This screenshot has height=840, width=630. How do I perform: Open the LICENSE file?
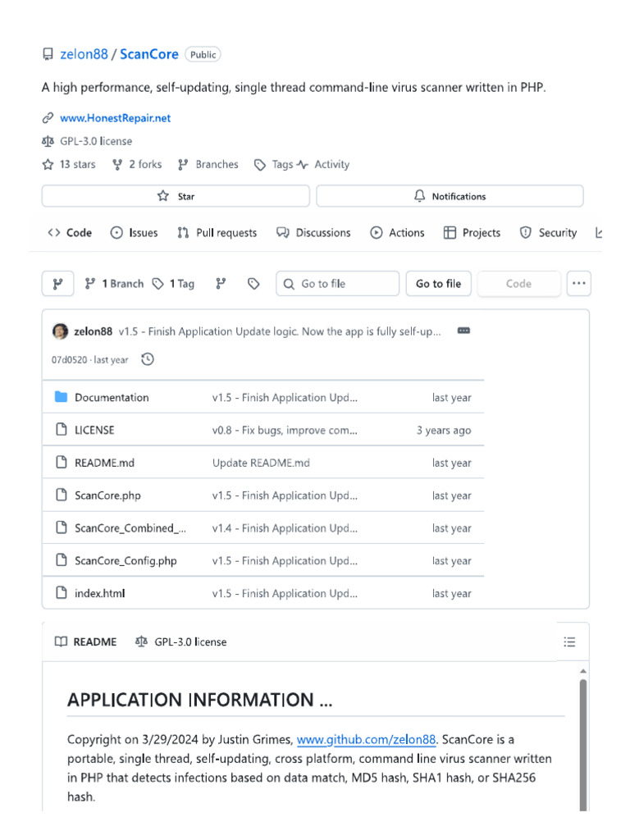coord(94,430)
